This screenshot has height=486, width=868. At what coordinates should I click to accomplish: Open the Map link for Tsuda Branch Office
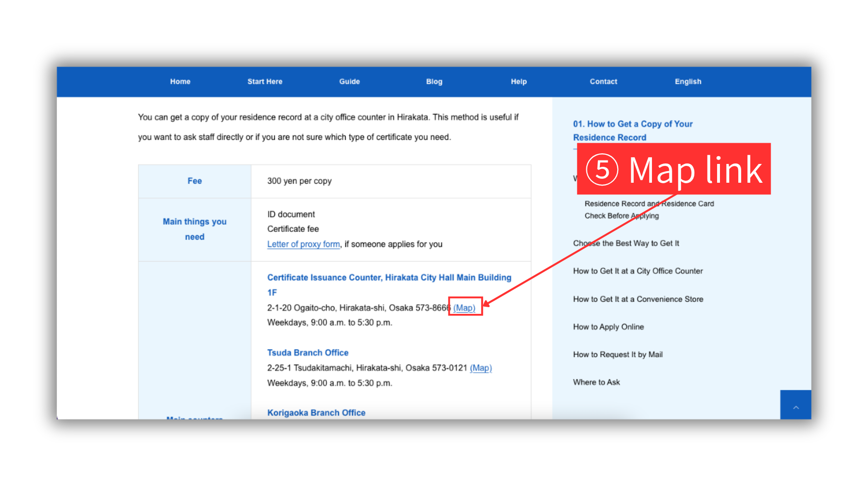pyautogui.click(x=481, y=368)
